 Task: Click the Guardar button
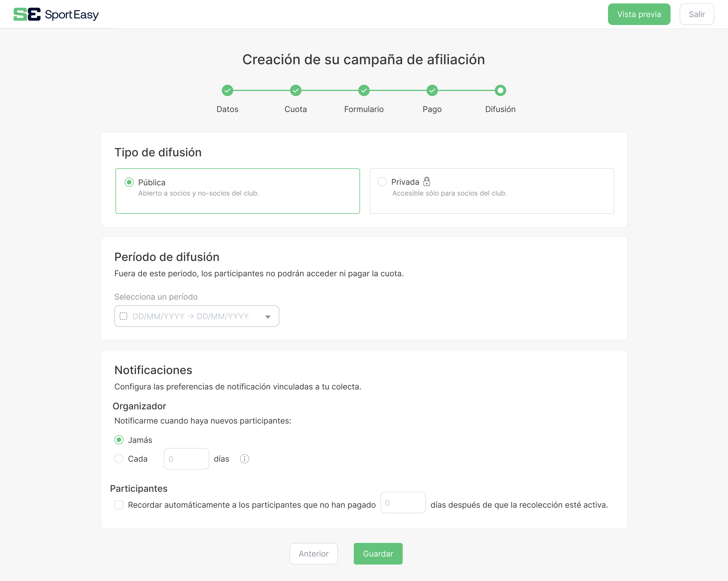click(378, 553)
